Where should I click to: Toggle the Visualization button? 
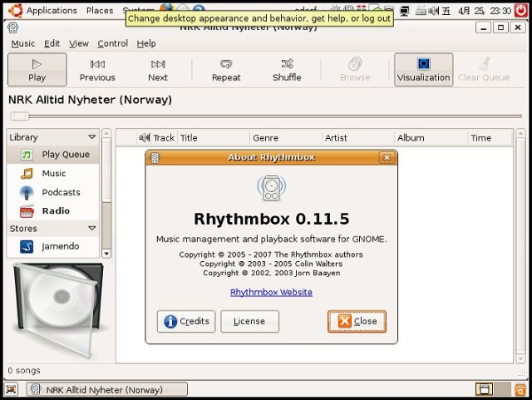point(423,70)
